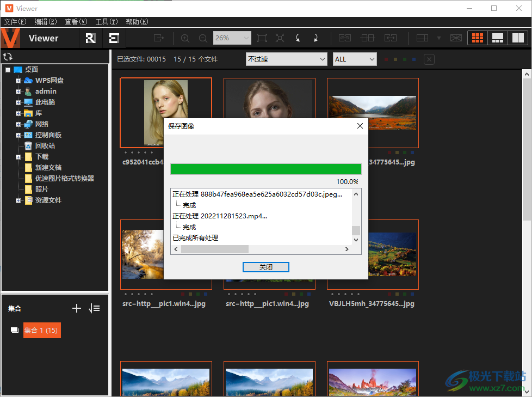Screen dimensions: 532x397
Task: Select the 优速图片格式转换器 folder
Action: pos(65,178)
